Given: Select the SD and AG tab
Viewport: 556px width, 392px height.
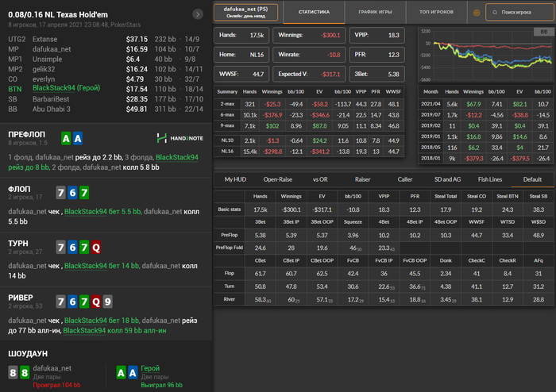Looking at the screenshot, I should [x=447, y=179].
